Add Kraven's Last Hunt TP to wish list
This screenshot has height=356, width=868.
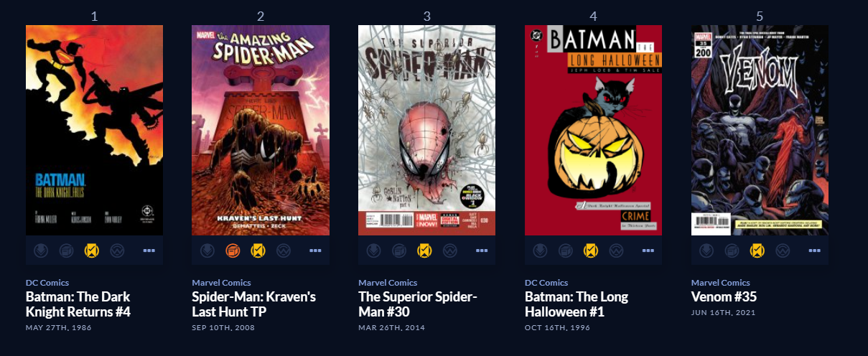tap(282, 250)
